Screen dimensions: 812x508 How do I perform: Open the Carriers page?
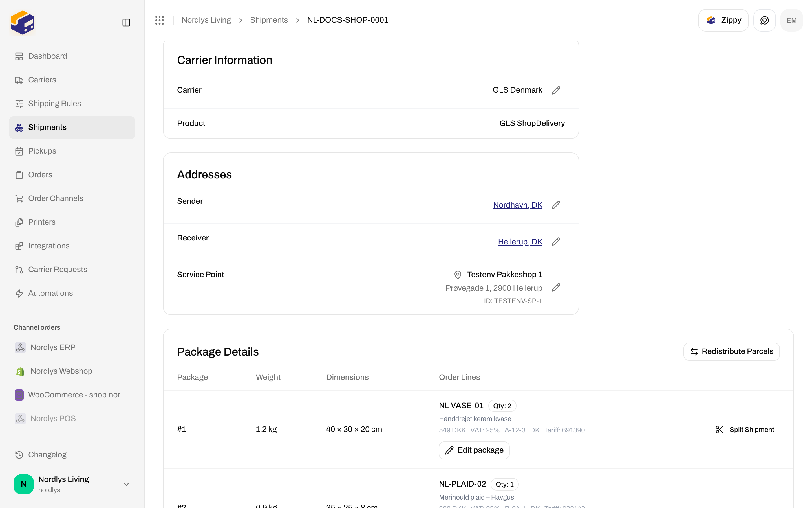(x=72, y=80)
